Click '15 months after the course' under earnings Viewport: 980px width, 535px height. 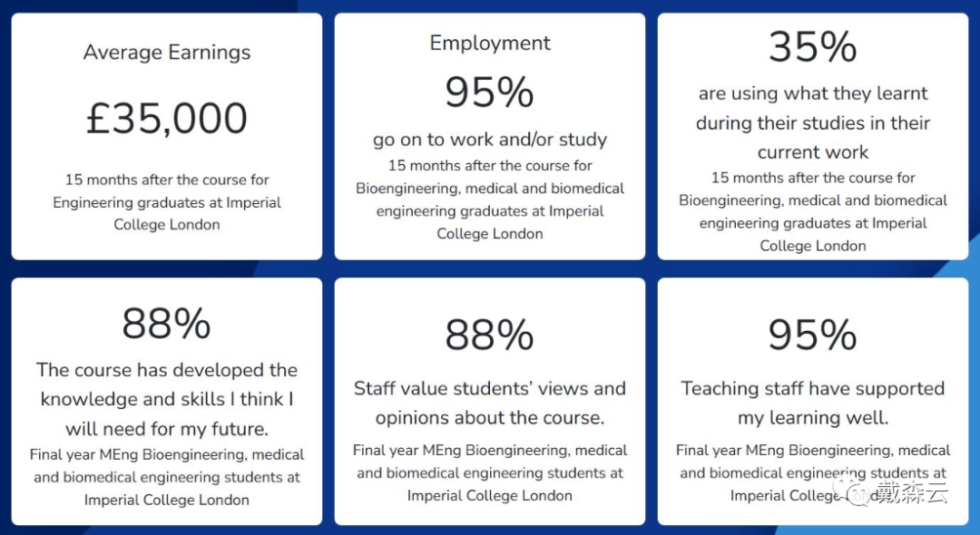pos(167,180)
